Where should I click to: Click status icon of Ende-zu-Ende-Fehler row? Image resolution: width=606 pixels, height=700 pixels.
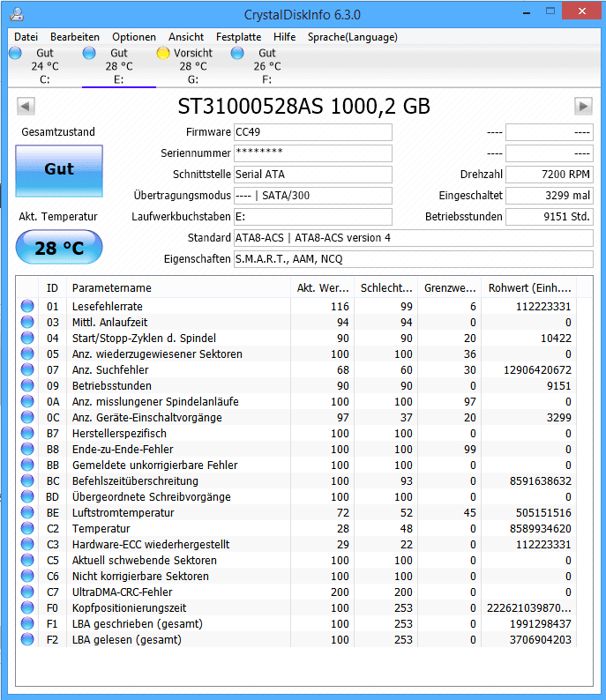point(27,449)
